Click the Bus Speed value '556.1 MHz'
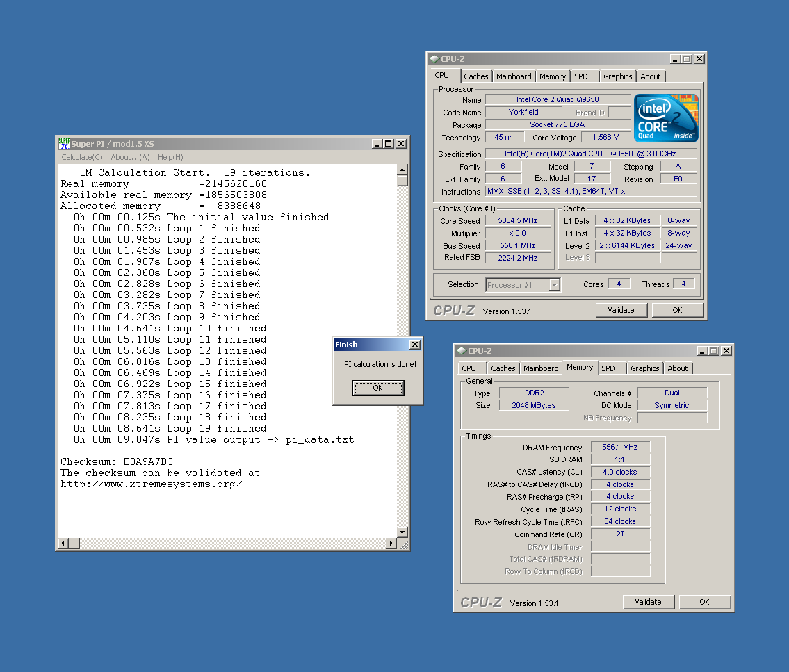Image resolution: width=789 pixels, height=672 pixels. 518,245
